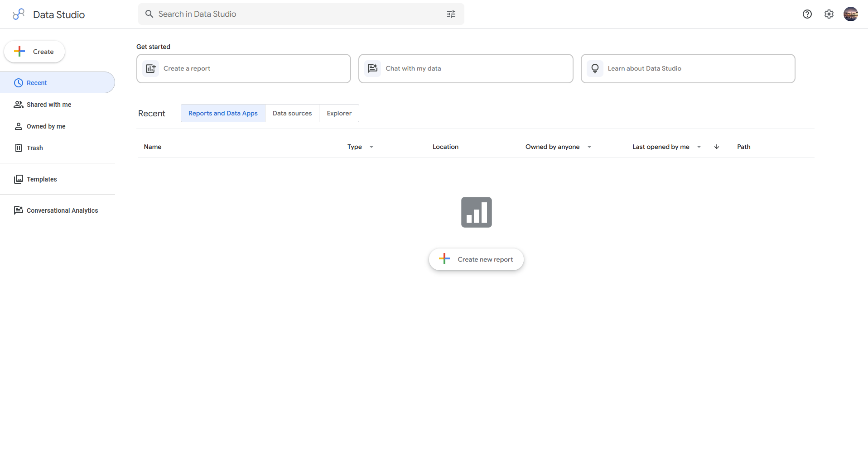868x449 pixels.
Task: Open the Help icon
Action: [807, 14]
